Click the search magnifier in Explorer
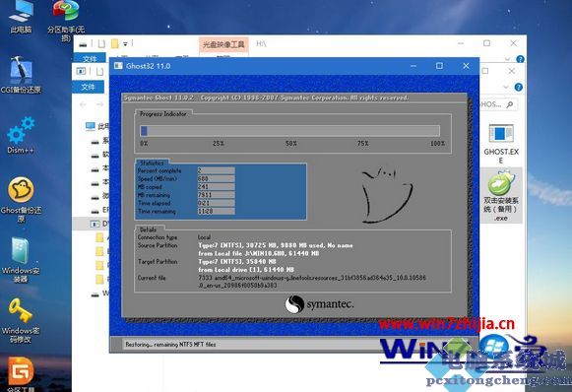572x392 pixels. click(x=510, y=104)
